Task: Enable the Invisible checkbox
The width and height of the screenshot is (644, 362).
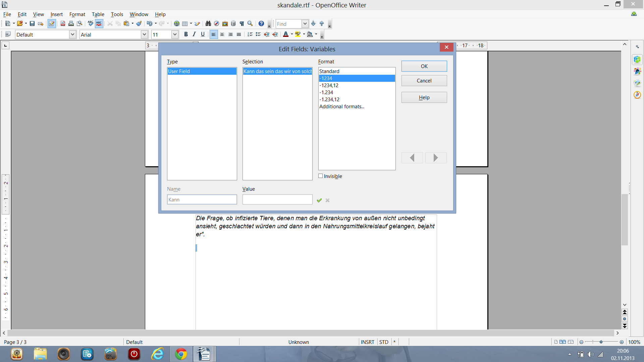Action: coord(321,176)
